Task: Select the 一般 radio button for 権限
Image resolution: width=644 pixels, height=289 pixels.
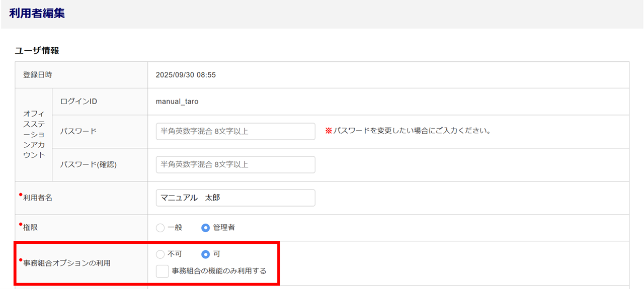Action: pos(160,228)
